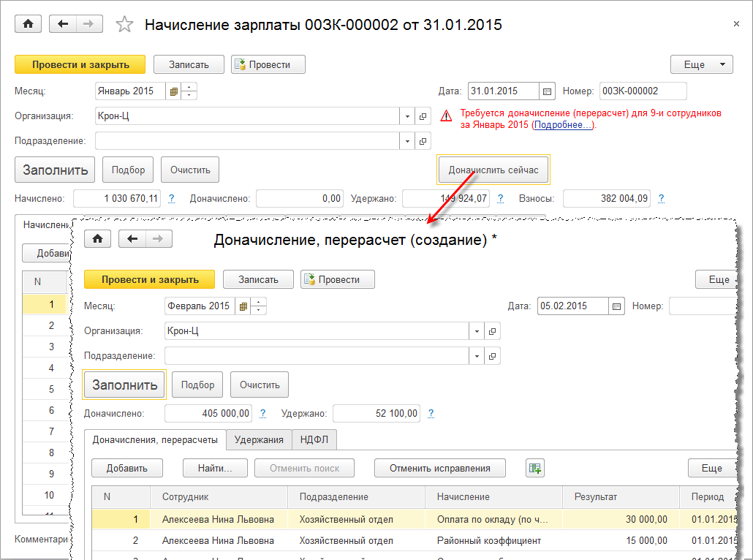Viewport: 753px width, 560px height.
Task: Open the calendar icon for date 31.01.2015
Action: pyautogui.click(x=547, y=91)
